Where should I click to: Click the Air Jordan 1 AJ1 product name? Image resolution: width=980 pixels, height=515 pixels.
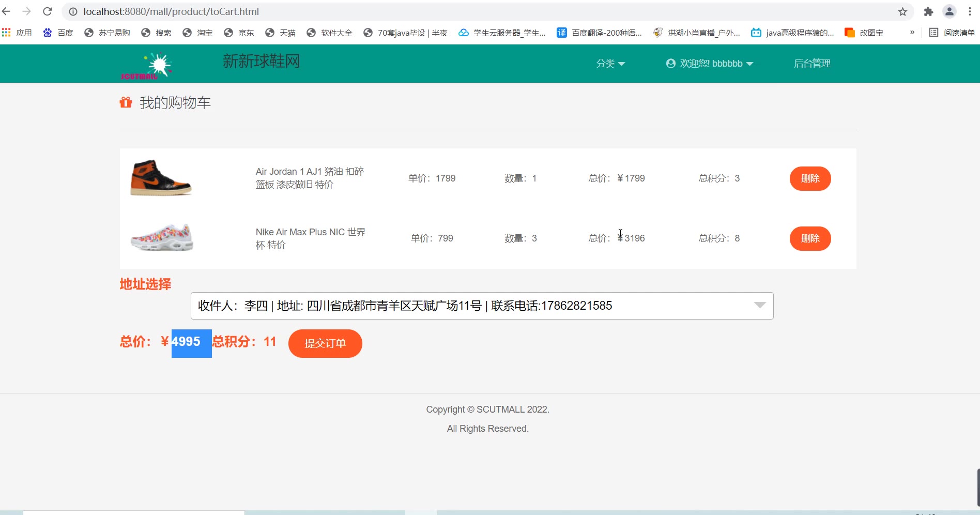(x=310, y=178)
